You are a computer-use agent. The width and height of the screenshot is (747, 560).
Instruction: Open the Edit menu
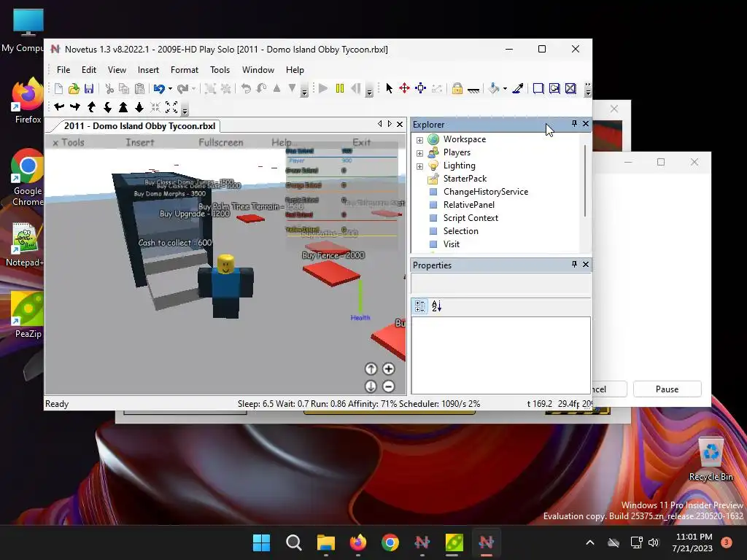[88, 69]
